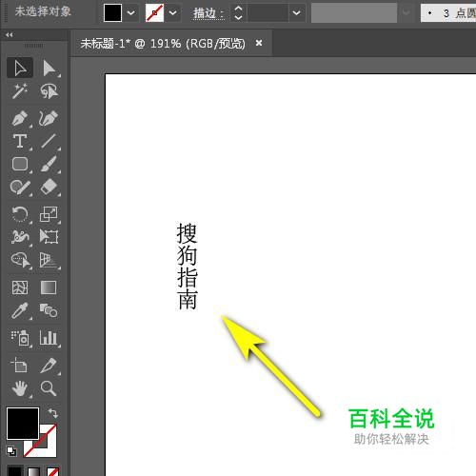
Task: Select the Magic Wand tool
Action: tap(20, 91)
